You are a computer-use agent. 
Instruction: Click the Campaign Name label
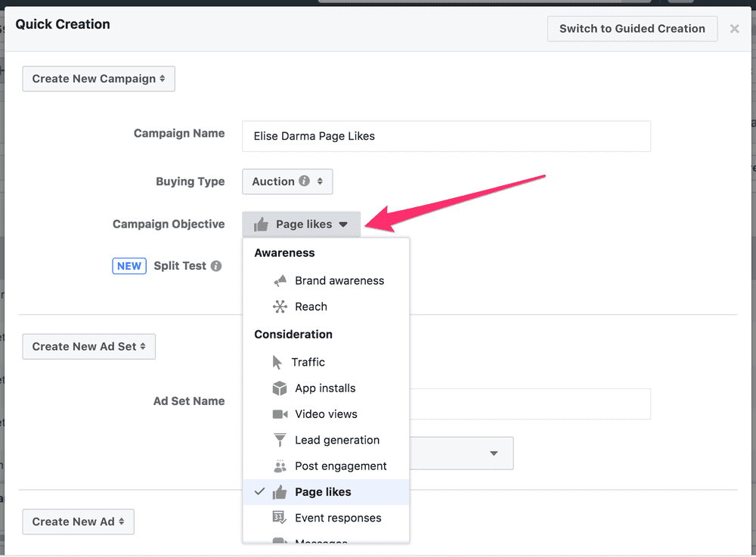pos(179,134)
